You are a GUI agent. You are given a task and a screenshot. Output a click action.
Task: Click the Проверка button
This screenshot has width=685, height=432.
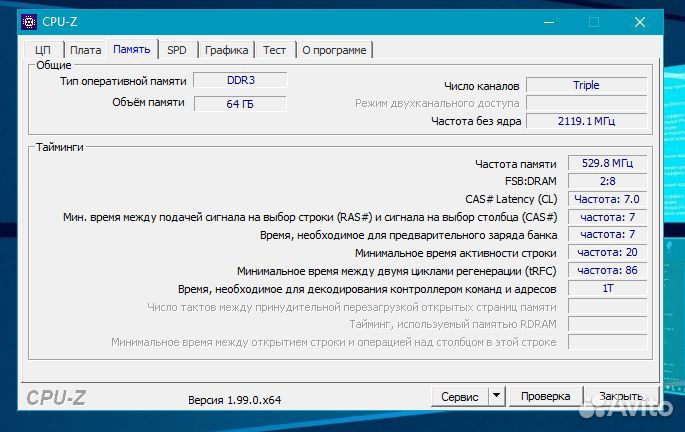[546, 396]
